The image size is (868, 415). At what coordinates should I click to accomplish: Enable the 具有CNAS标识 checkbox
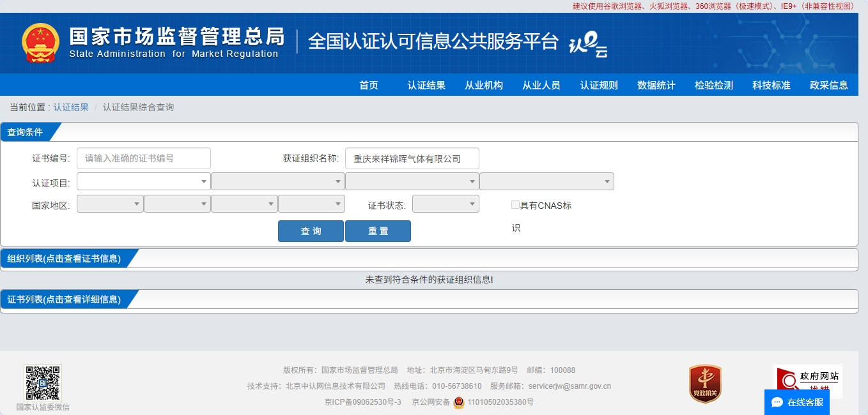[515, 205]
